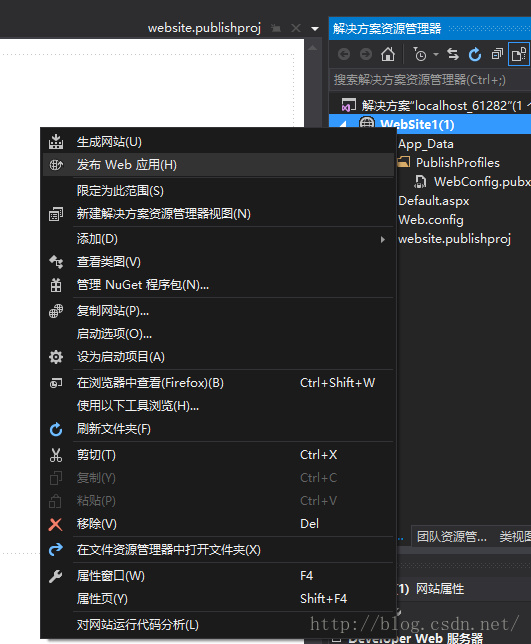The height and width of the screenshot is (644, 531).
Task: Switch to the 类视图 tab
Action: [x=515, y=536]
